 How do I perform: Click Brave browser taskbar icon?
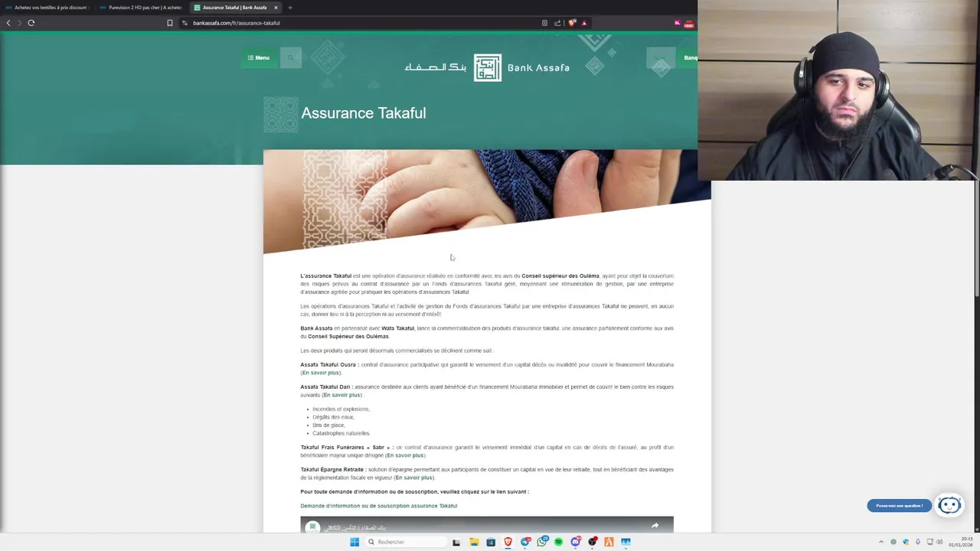click(x=508, y=542)
